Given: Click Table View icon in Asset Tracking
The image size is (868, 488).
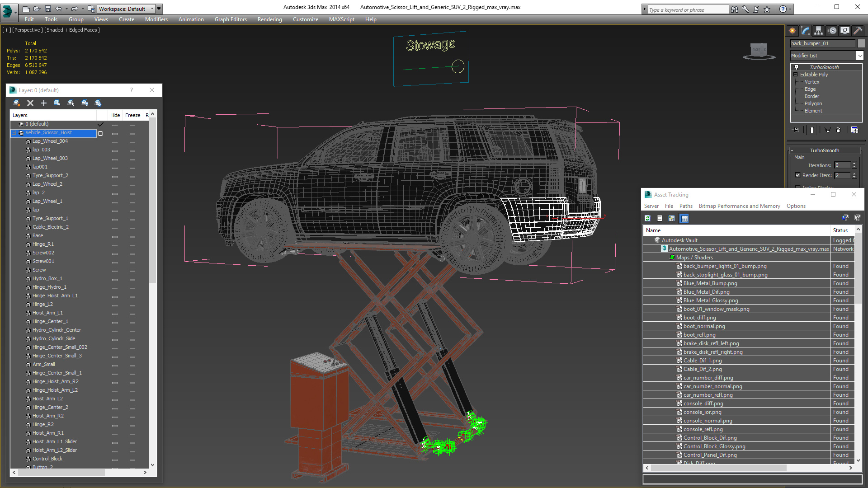Looking at the screenshot, I should click(684, 218).
